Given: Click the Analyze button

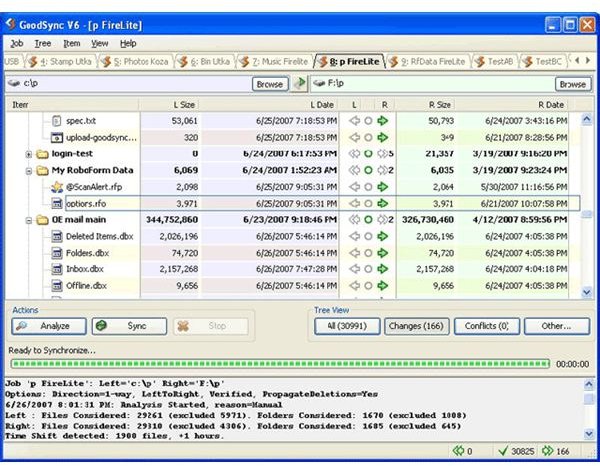Looking at the screenshot, I should click(49, 326).
